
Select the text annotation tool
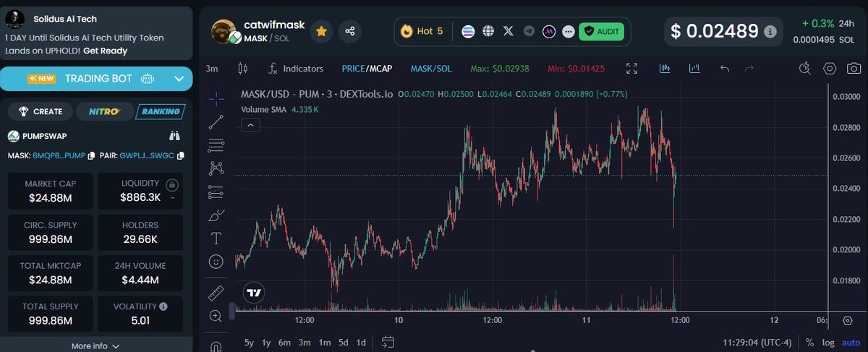click(216, 238)
